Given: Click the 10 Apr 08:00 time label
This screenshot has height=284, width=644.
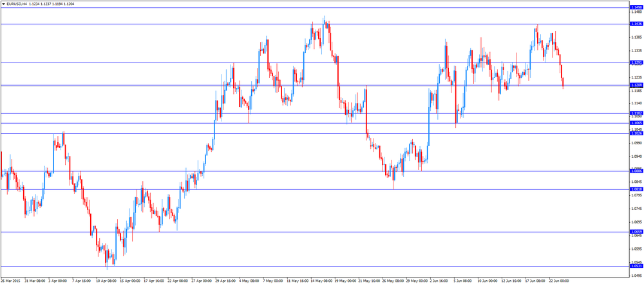Looking at the screenshot, I should 106,281.
